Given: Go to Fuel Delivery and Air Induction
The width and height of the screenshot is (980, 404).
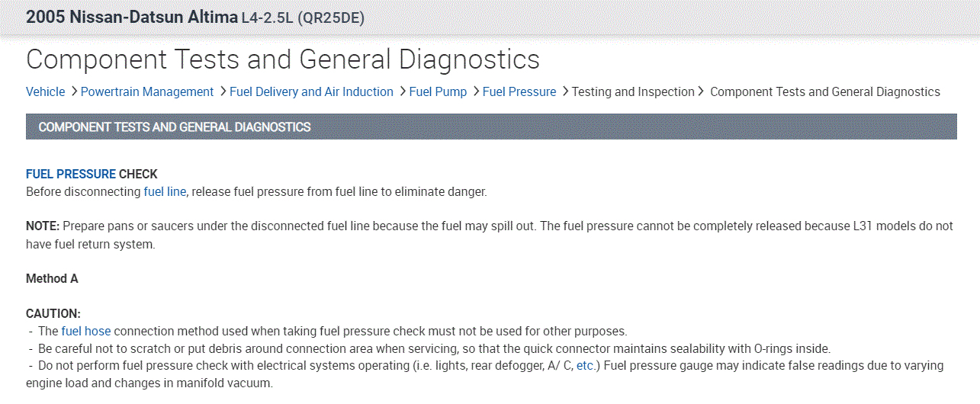Looking at the screenshot, I should click(311, 91).
